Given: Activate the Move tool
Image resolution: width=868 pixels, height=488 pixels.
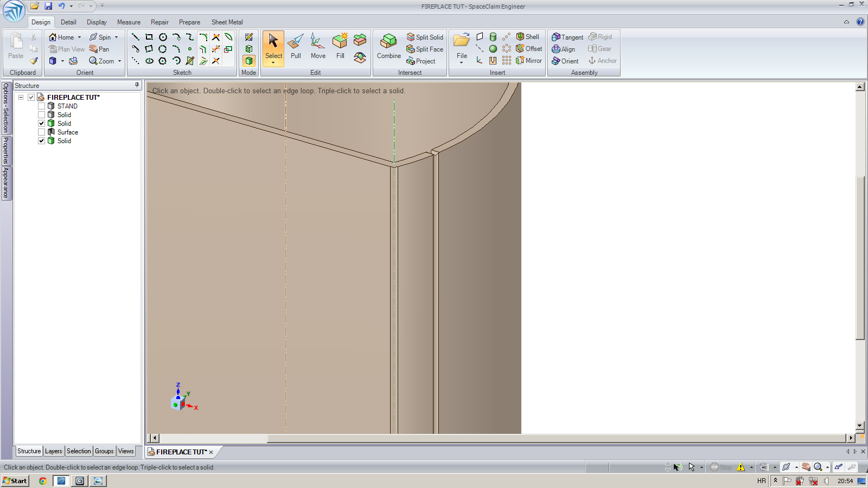Looking at the screenshot, I should 318,47.
